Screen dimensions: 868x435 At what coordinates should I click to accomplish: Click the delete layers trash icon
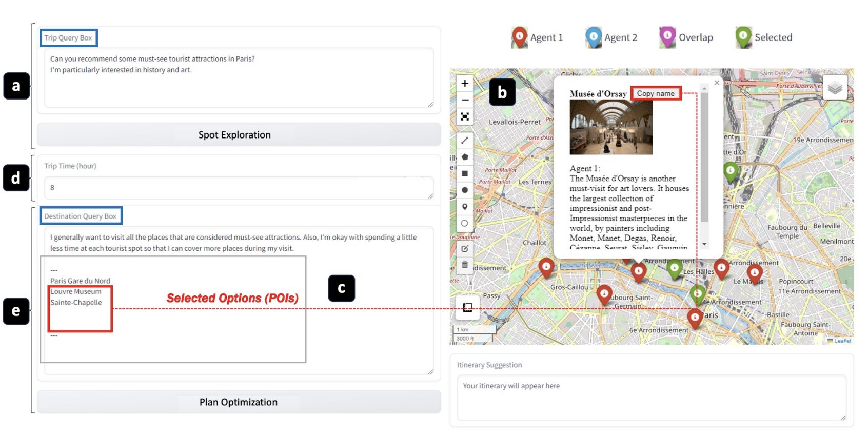click(x=465, y=265)
